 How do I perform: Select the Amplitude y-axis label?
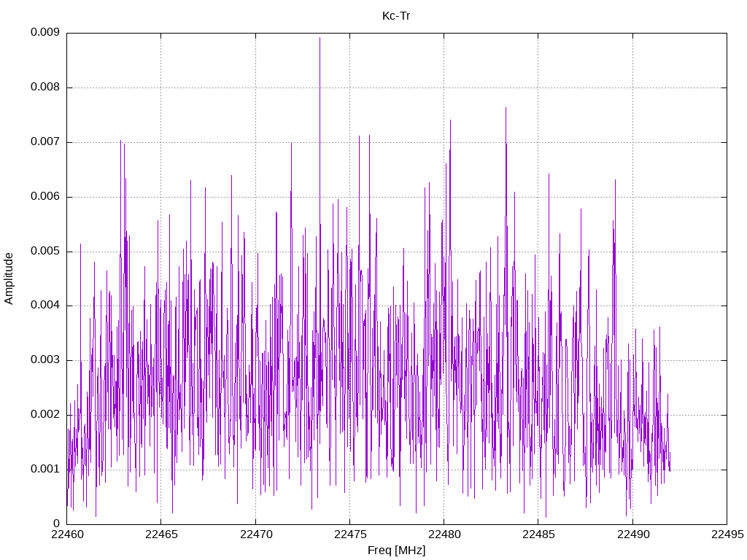[x=9, y=279]
